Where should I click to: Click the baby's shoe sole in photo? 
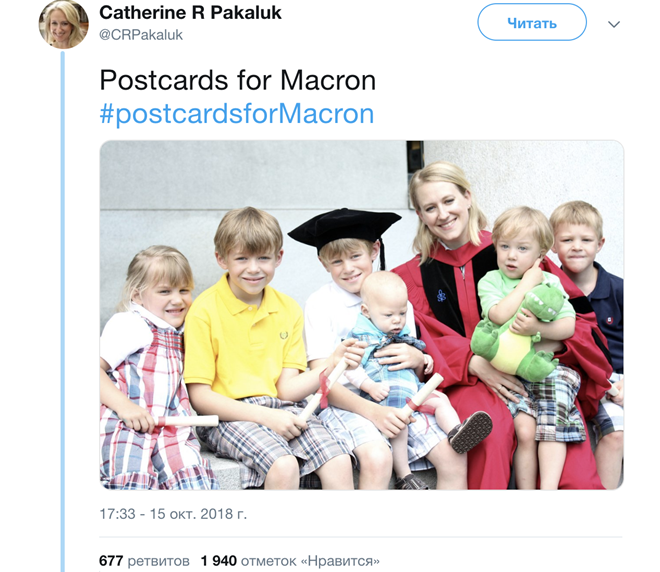point(470,432)
